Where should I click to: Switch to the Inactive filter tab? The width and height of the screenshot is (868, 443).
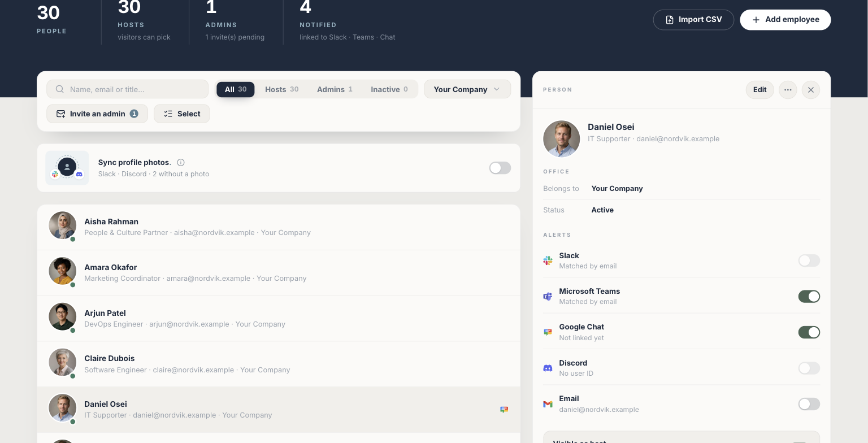[389, 89]
